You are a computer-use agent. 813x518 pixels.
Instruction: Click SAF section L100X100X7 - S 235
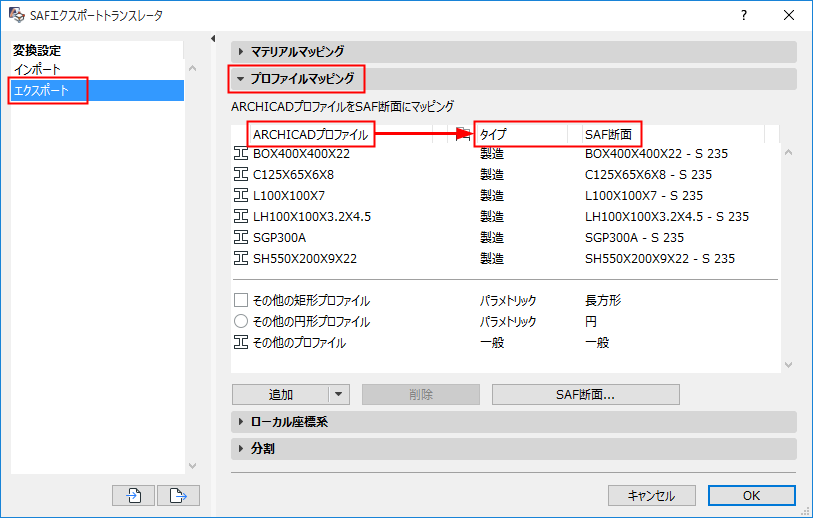point(644,195)
